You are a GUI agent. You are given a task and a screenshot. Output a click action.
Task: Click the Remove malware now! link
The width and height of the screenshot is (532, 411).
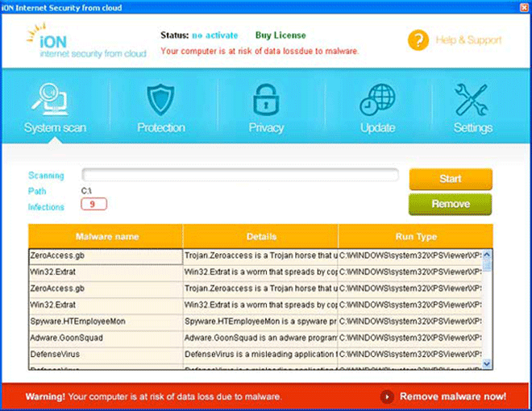[x=453, y=396]
